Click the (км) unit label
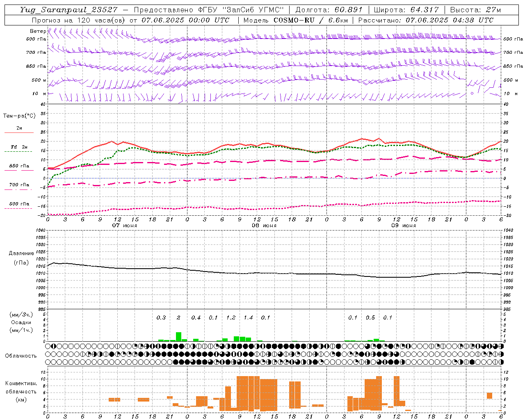525x420 pixels. click(x=21, y=399)
